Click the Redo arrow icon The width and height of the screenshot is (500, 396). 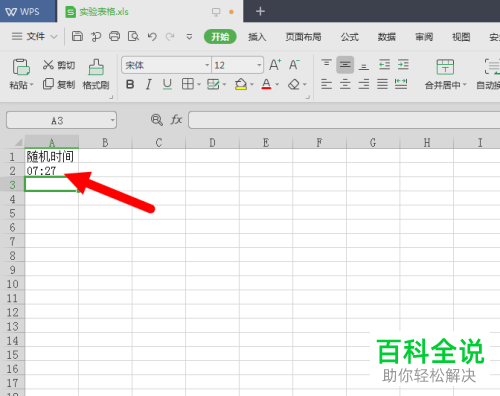tap(170, 36)
